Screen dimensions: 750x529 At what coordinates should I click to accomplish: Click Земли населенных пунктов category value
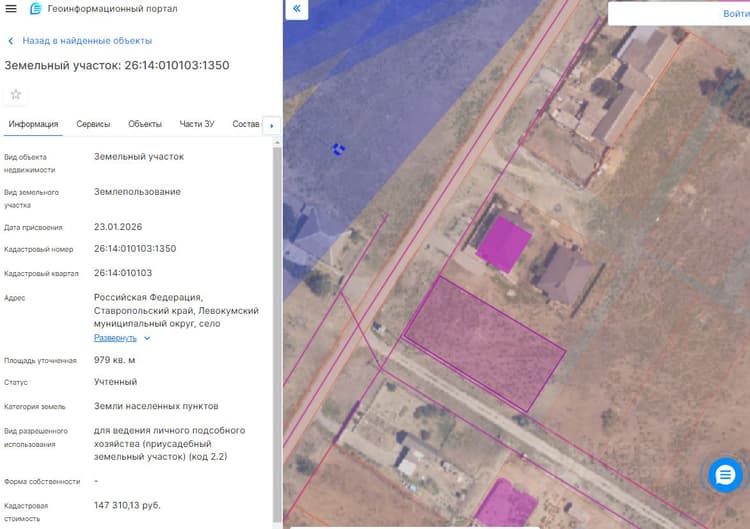(156, 406)
